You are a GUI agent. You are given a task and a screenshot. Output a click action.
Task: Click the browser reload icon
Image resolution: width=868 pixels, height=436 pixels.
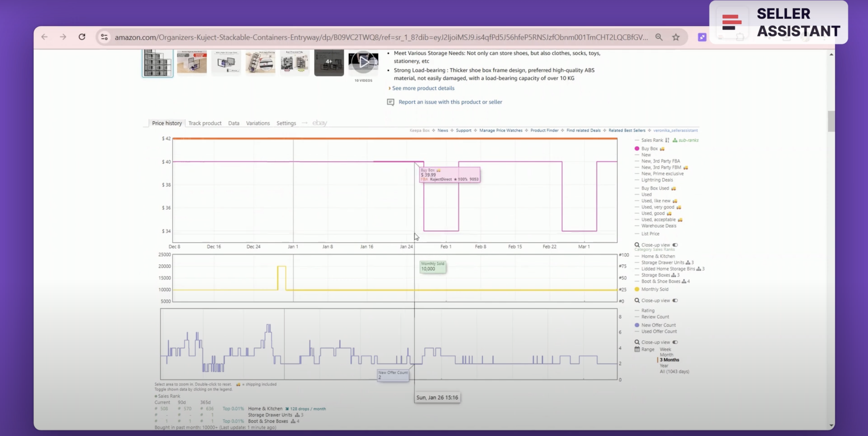82,37
